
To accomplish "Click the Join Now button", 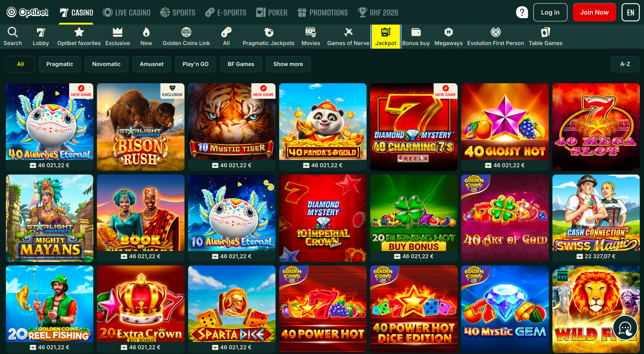I will 594,12.
